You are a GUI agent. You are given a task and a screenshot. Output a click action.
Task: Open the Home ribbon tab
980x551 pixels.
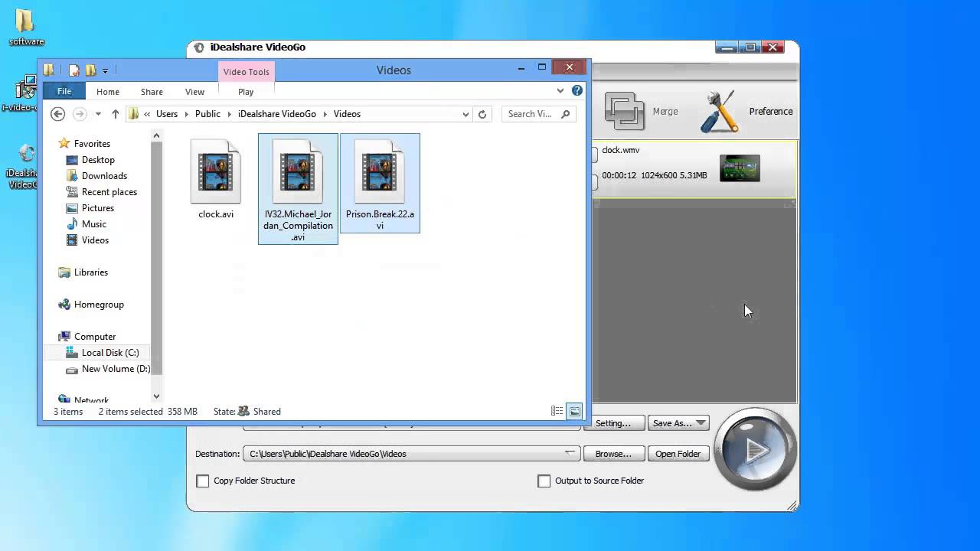[x=108, y=92]
